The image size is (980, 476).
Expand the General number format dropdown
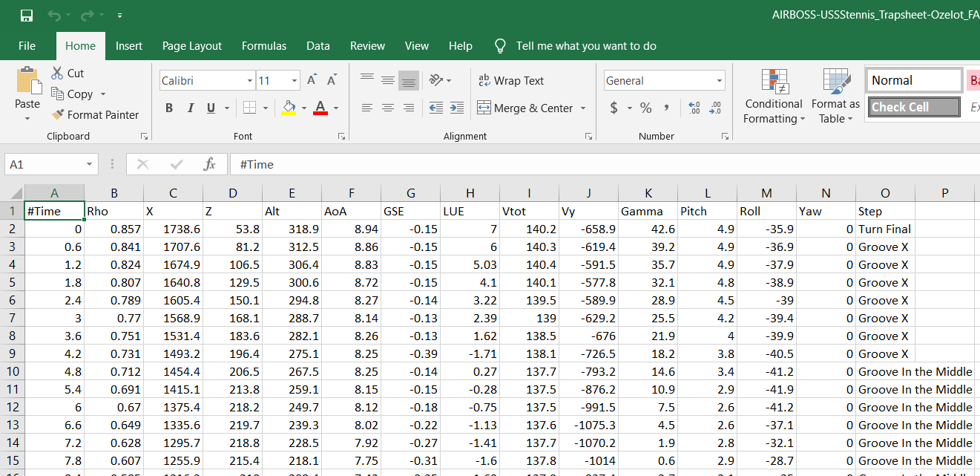719,81
